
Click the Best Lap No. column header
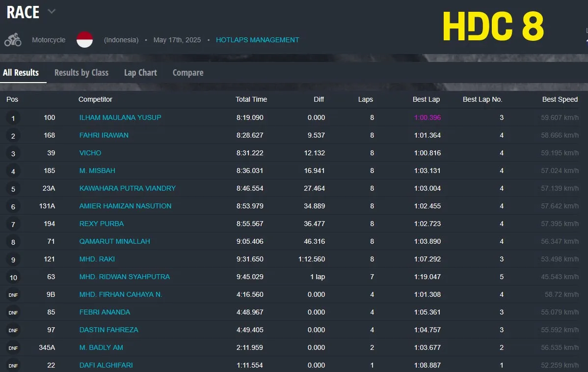click(482, 99)
